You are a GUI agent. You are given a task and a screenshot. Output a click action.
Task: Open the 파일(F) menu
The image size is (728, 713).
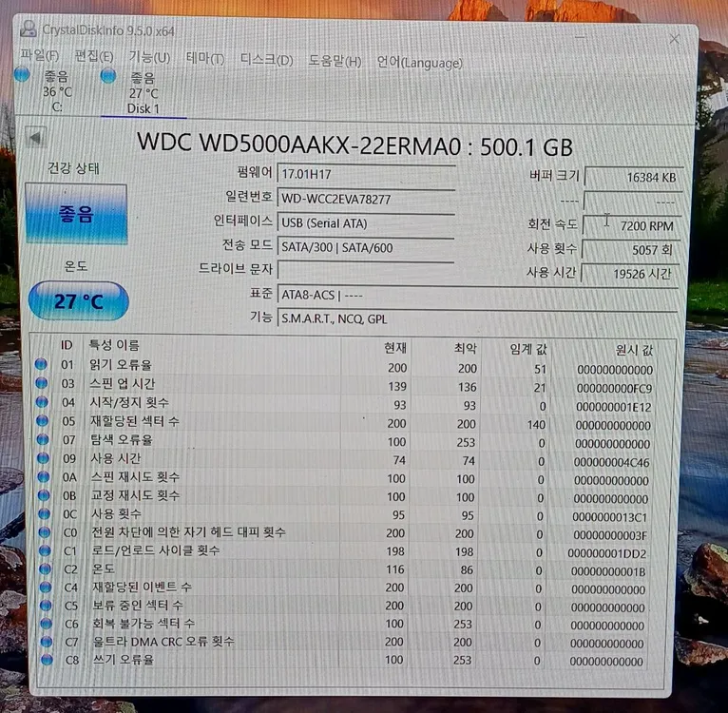click(40, 56)
